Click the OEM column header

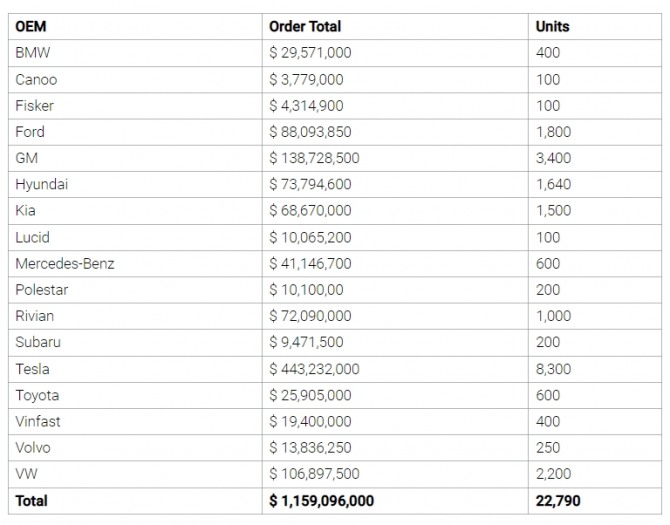[x=31, y=26]
